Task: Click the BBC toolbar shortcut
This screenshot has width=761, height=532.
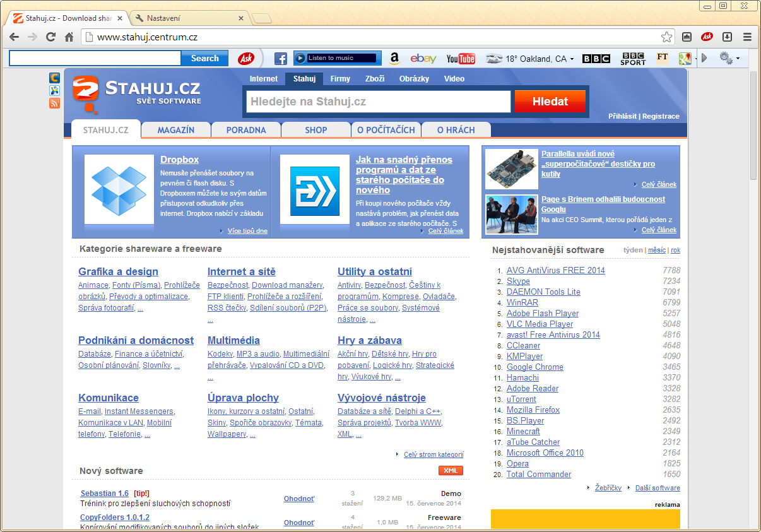Action: click(596, 59)
